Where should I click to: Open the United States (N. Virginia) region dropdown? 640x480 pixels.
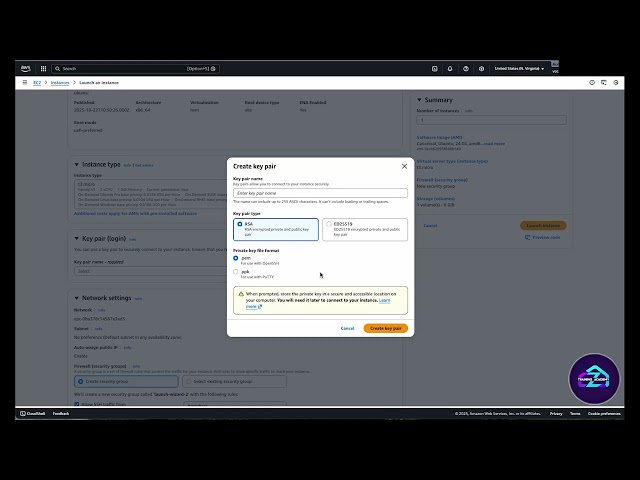coord(519,69)
